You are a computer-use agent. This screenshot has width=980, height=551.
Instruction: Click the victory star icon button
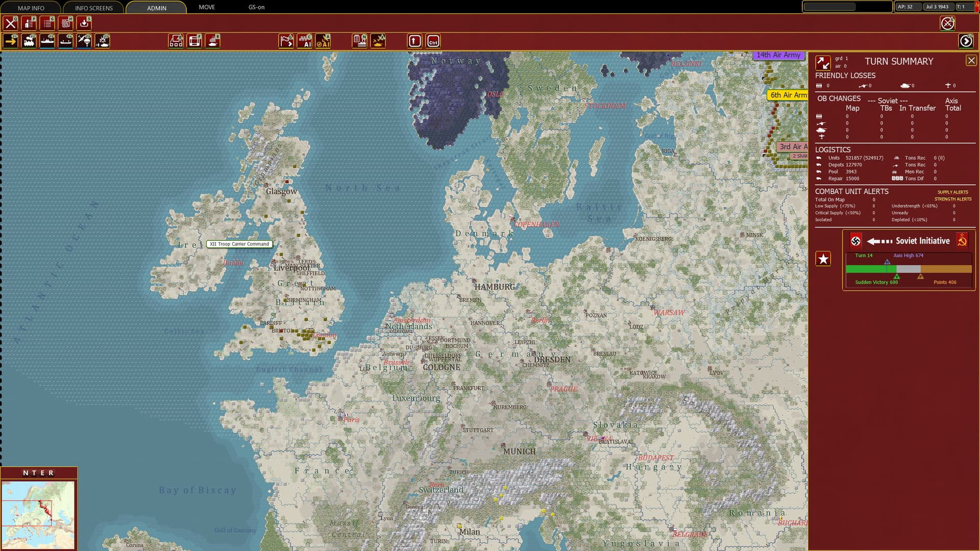[823, 259]
